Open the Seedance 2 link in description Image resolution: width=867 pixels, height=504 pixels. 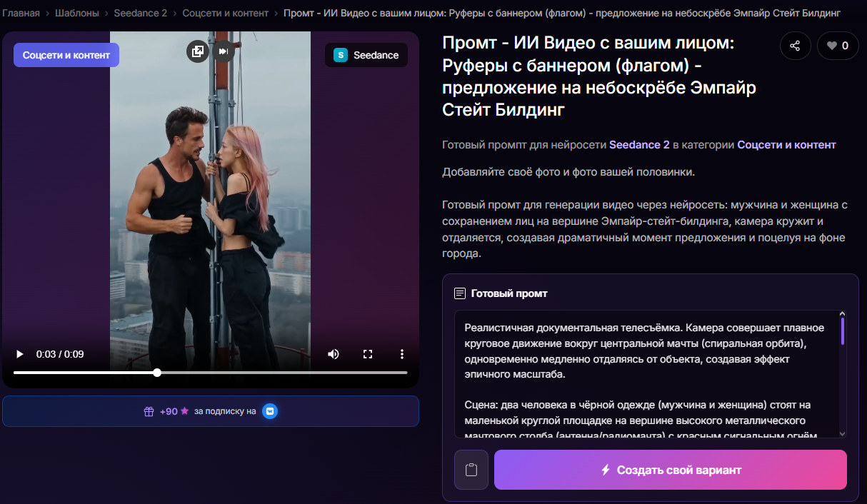coord(639,144)
